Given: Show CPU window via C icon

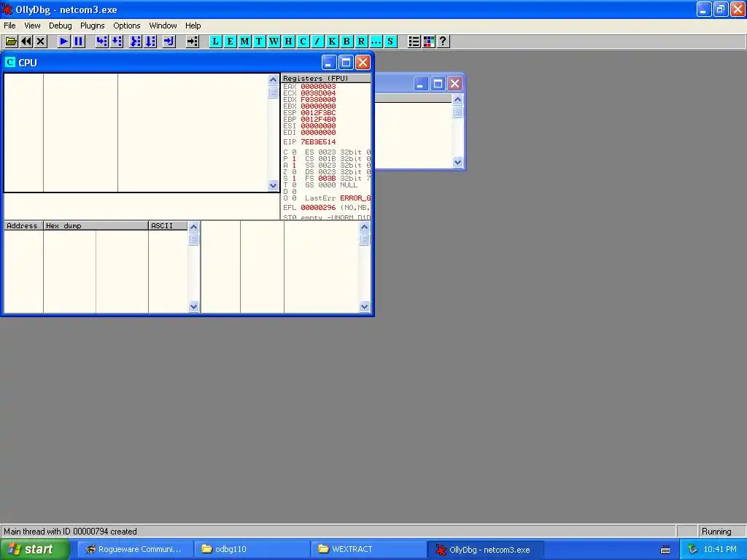Looking at the screenshot, I should coord(303,42).
